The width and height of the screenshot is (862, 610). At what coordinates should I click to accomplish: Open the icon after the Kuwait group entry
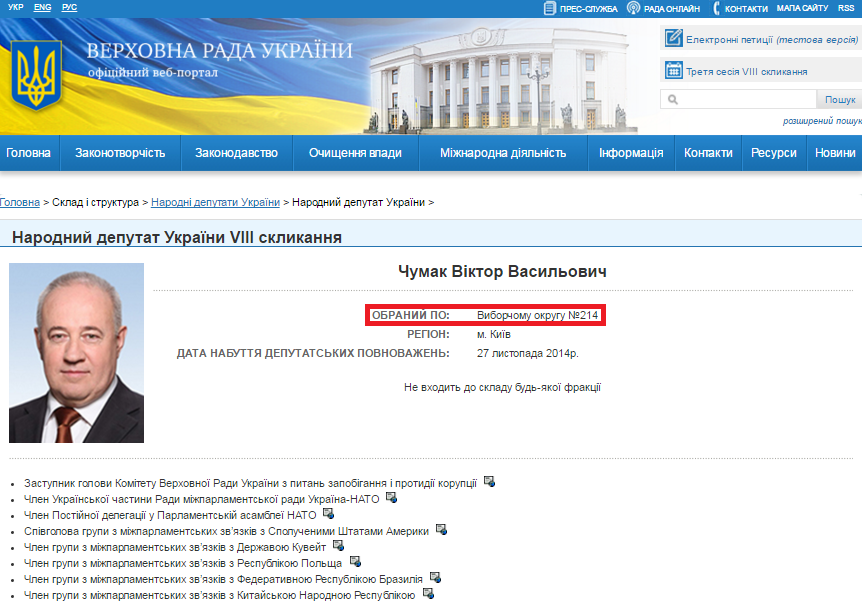point(339,546)
